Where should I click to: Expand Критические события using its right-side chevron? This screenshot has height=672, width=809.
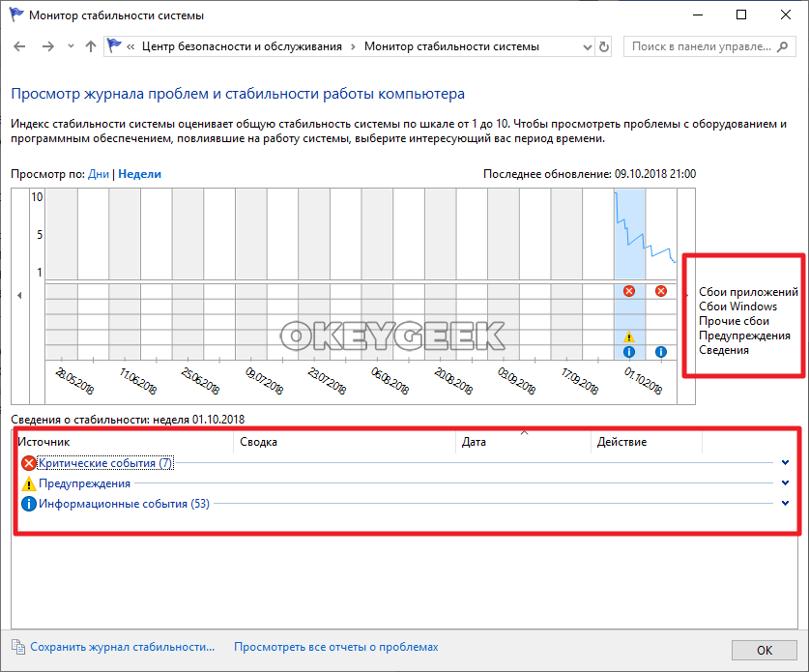[x=785, y=463]
